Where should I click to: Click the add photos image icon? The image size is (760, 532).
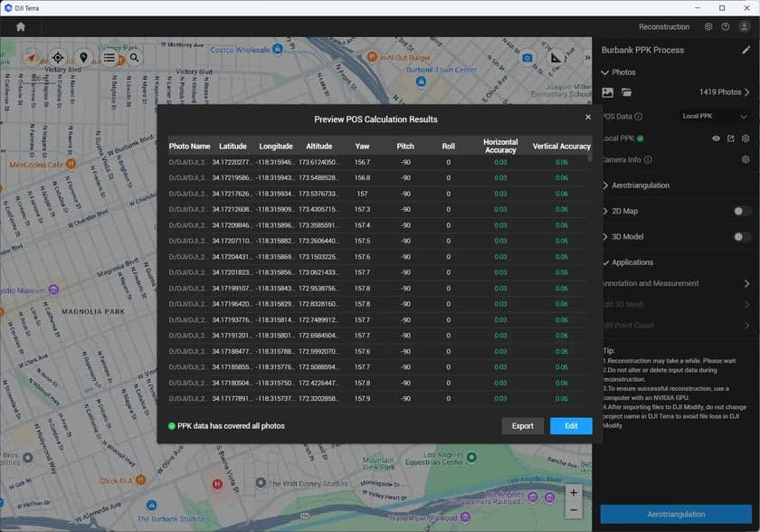click(x=608, y=92)
